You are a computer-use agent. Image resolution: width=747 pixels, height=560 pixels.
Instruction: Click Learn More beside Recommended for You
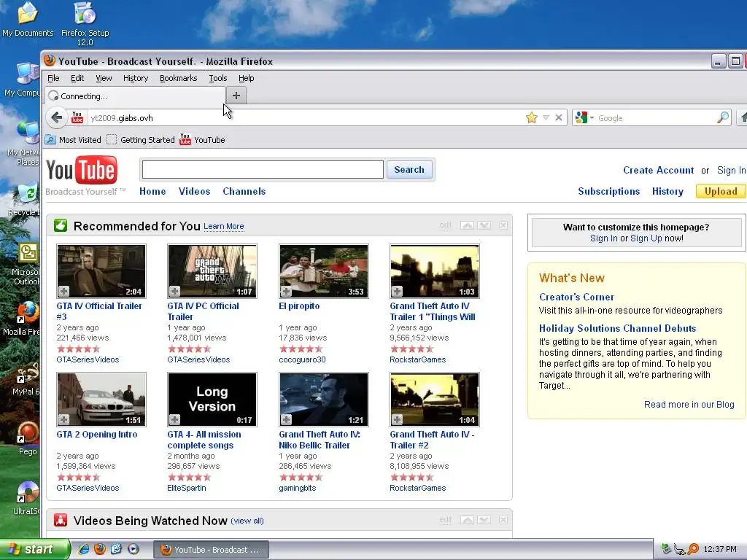coord(223,226)
